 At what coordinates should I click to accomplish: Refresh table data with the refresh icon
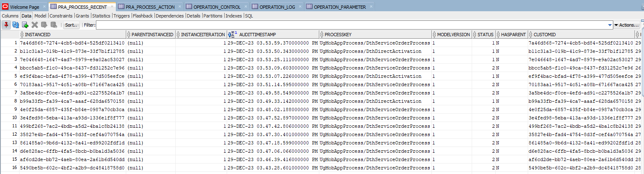coord(16,25)
